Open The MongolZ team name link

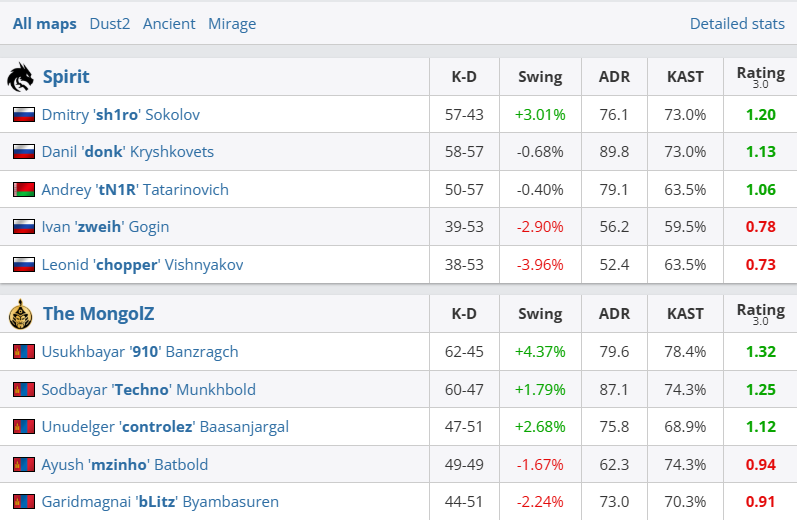pyautogui.click(x=98, y=314)
